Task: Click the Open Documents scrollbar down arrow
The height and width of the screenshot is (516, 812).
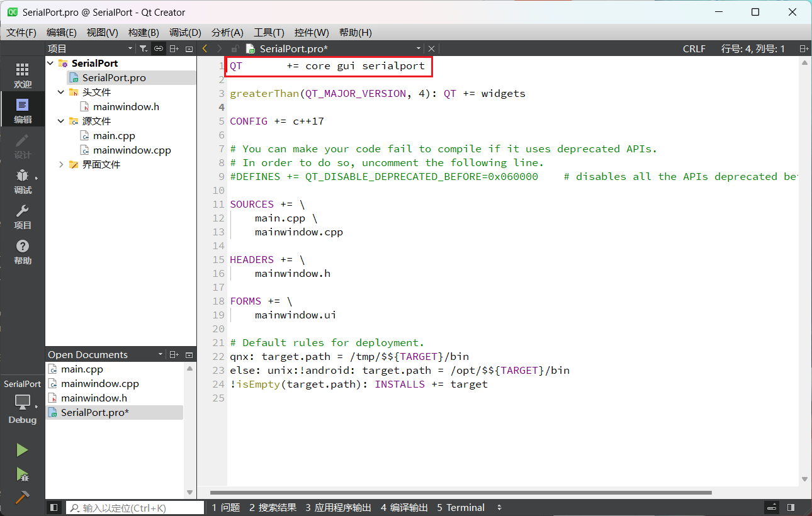Action: (x=190, y=492)
